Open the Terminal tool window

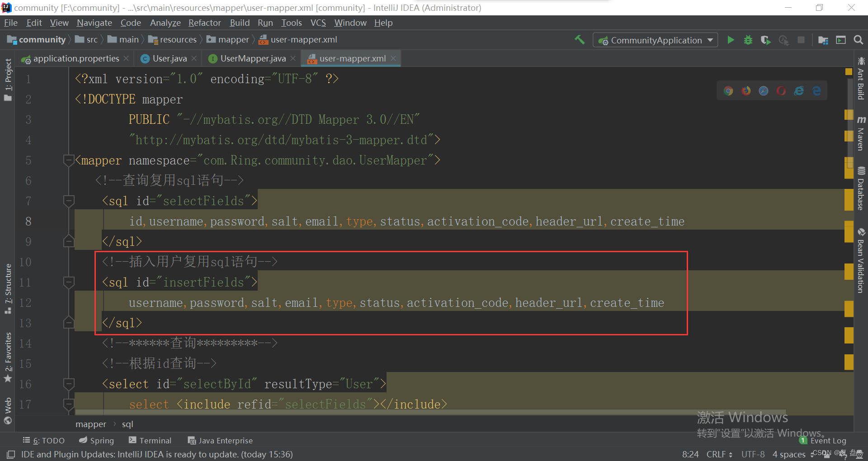(150, 441)
